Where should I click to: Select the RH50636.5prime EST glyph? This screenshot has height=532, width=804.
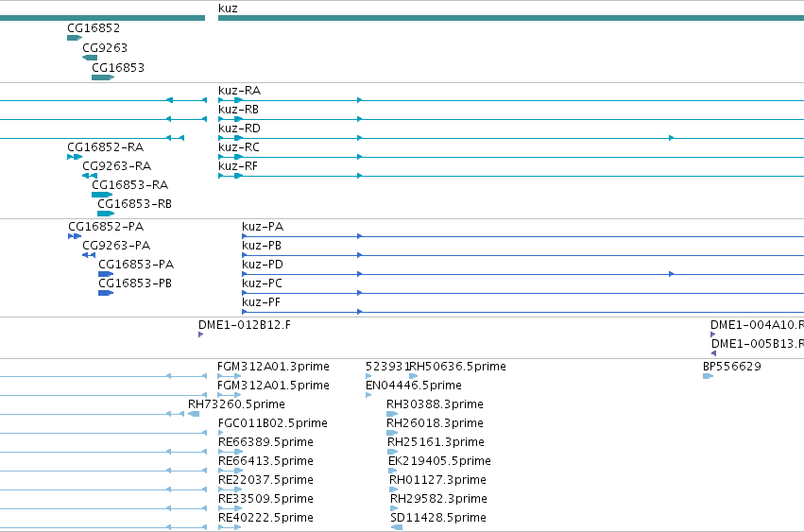click(x=413, y=376)
